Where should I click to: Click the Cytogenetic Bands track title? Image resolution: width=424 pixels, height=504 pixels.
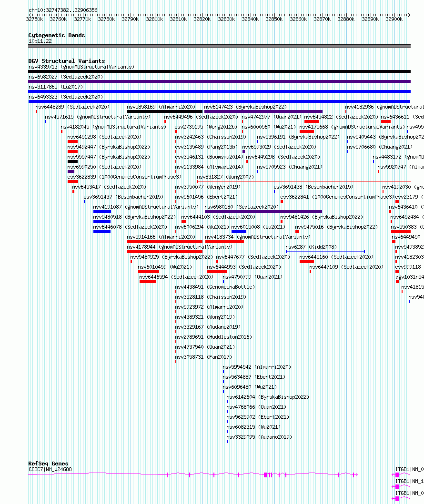57,35
